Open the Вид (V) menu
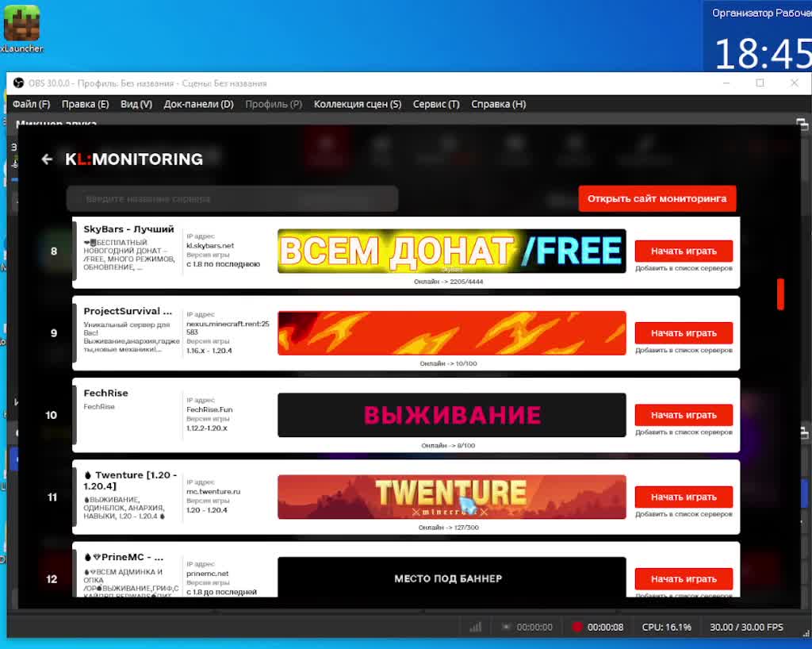This screenshot has width=812, height=649. pyautogui.click(x=136, y=104)
